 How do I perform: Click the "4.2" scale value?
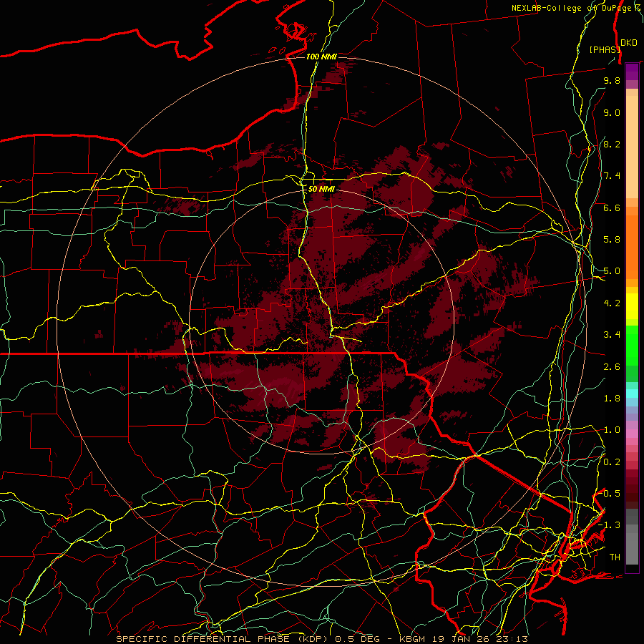[x=612, y=303]
